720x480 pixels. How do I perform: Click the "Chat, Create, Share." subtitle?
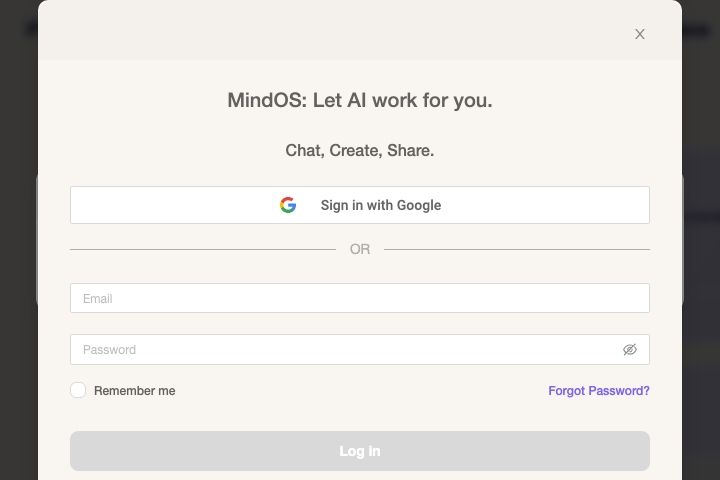coord(360,150)
